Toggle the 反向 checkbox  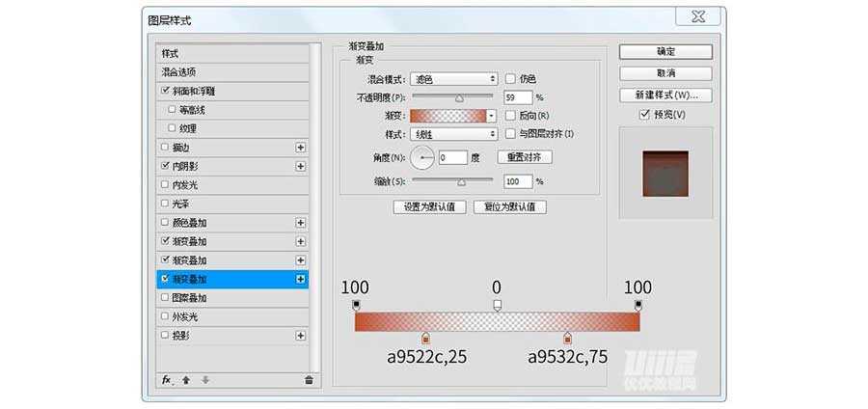511,115
